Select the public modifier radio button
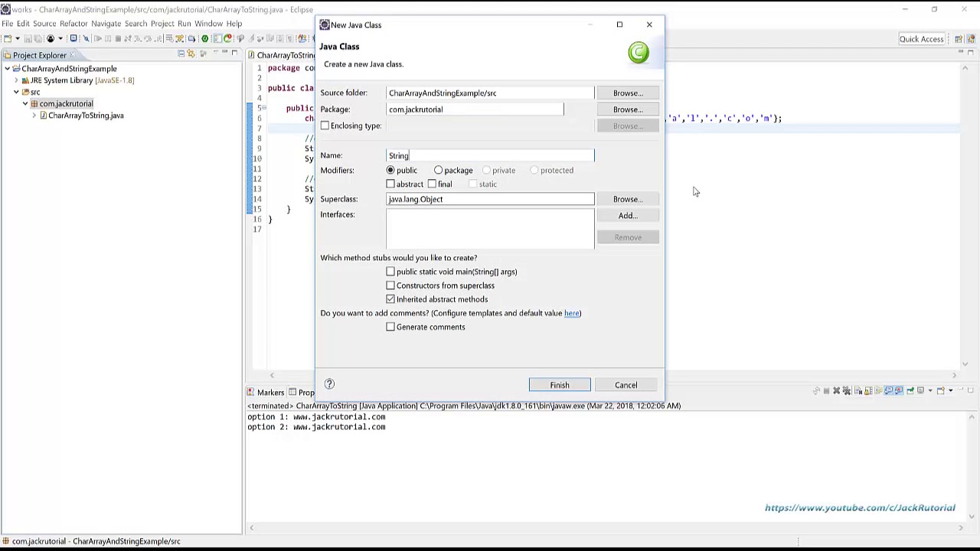The width and height of the screenshot is (980, 551). coord(390,170)
